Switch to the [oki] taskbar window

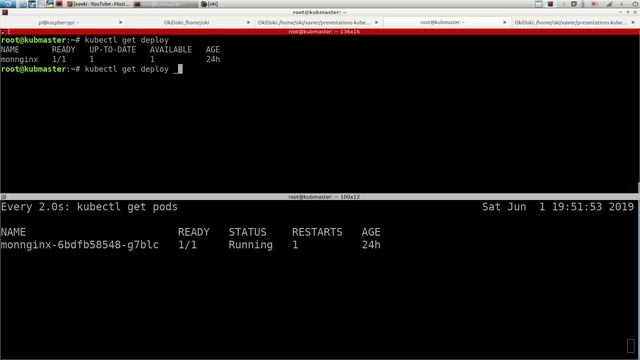pos(210,4)
